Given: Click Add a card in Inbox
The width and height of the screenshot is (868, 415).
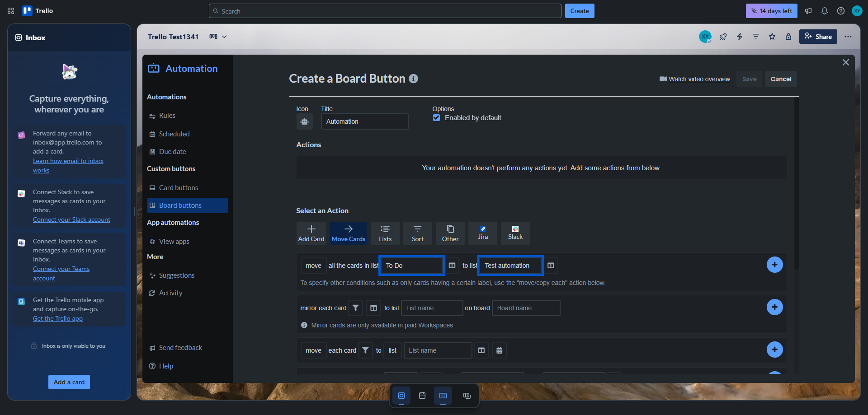Looking at the screenshot, I should pyautogui.click(x=69, y=382).
